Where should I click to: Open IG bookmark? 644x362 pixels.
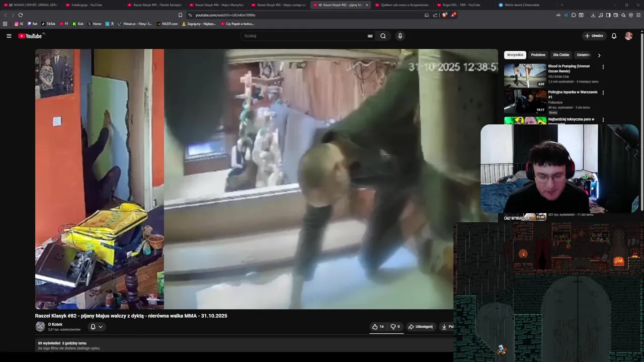point(19,24)
